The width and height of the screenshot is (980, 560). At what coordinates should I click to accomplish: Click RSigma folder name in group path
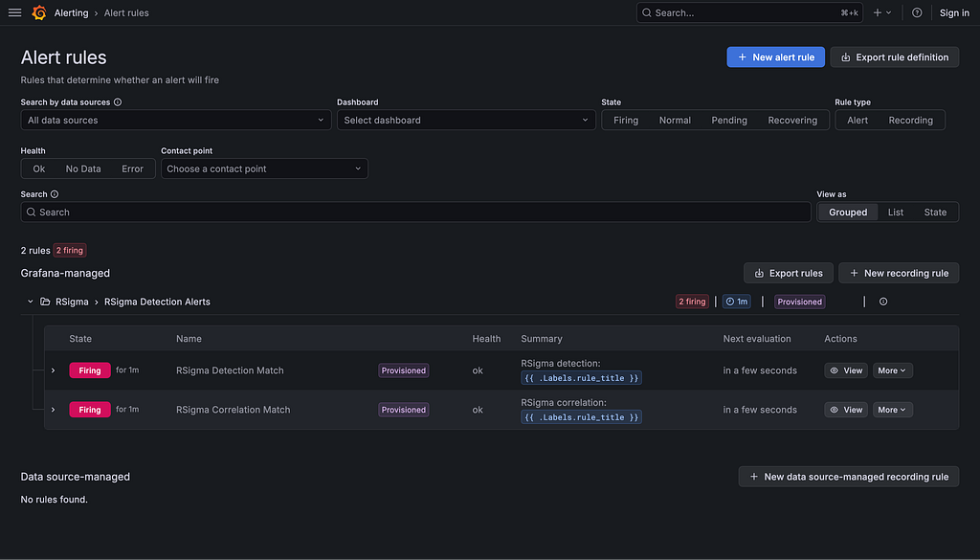[72, 302]
